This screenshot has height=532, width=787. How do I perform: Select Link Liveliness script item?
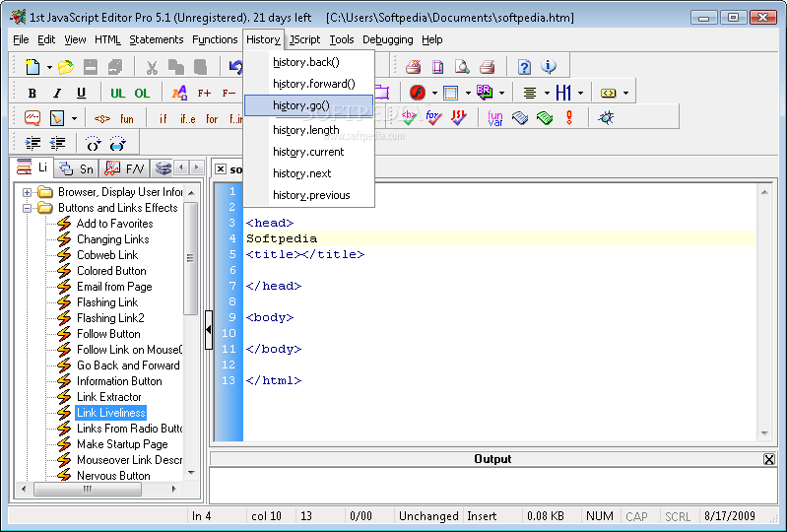(x=111, y=413)
